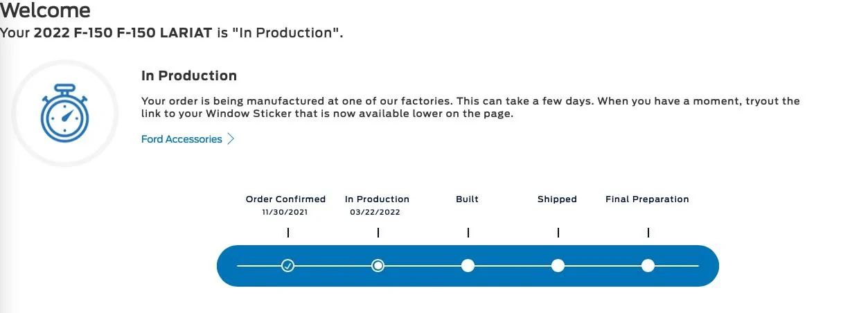
Task: Click the Welcome heading
Action: tap(45, 10)
